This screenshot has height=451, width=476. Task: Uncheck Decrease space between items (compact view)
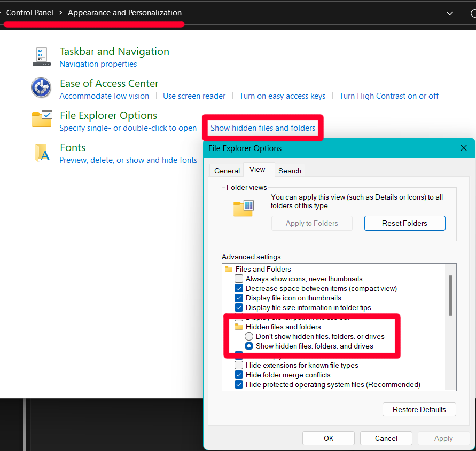(x=239, y=288)
